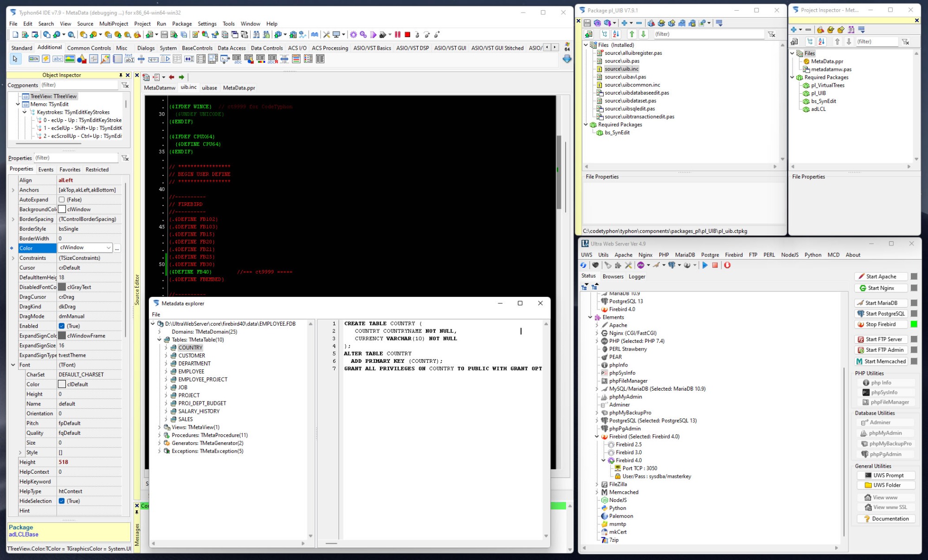Toggle the Enabled property checkbox
Viewport: 928px width, 560px height.
coord(62,326)
